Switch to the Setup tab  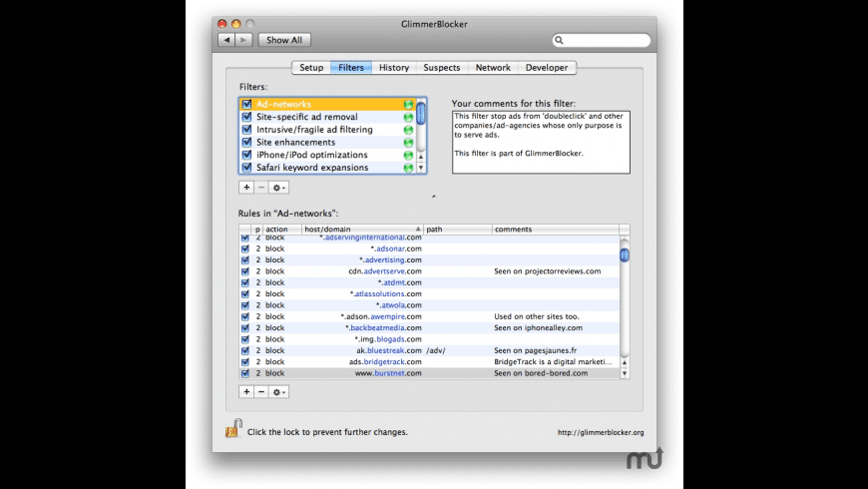[311, 68]
